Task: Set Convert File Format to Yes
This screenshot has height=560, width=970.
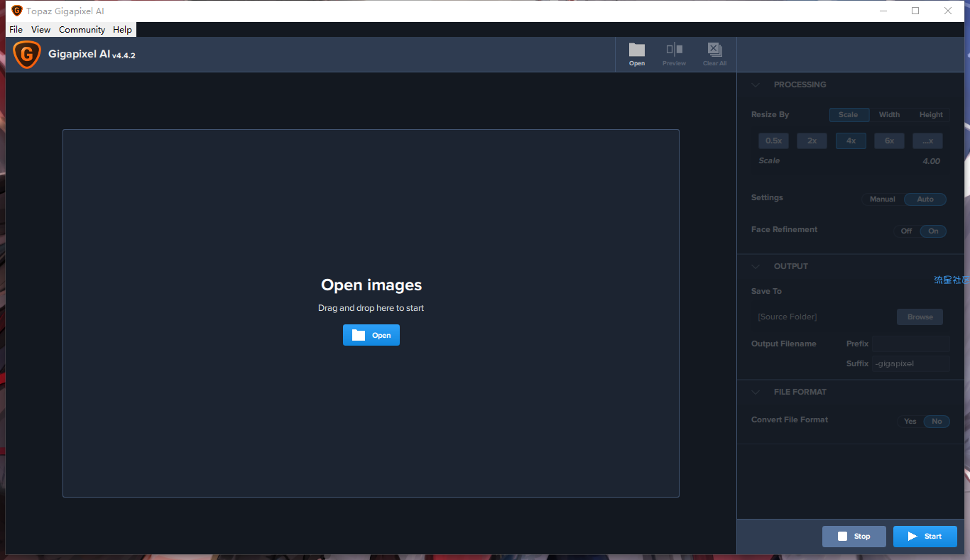Action: 910,422
